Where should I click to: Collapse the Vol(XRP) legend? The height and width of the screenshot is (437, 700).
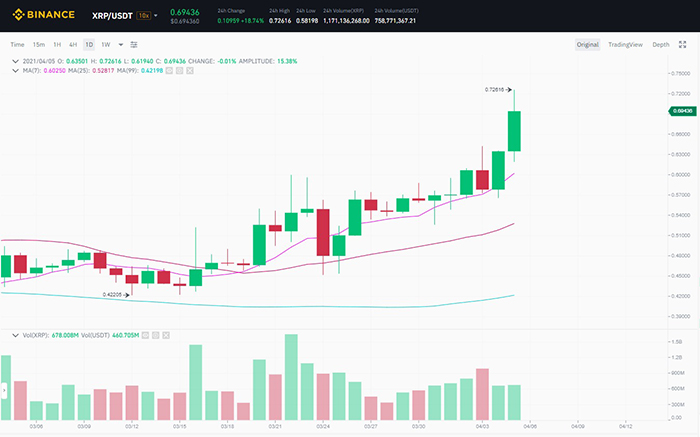13,335
